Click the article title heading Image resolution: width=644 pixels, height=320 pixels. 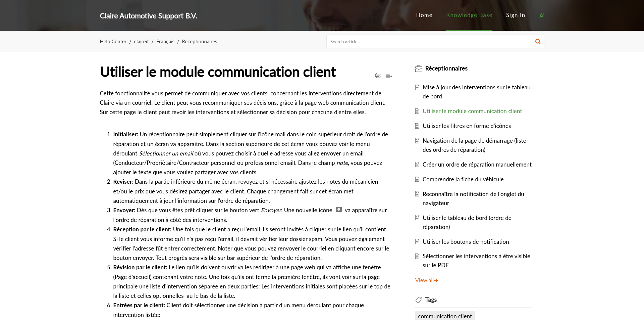point(218,72)
